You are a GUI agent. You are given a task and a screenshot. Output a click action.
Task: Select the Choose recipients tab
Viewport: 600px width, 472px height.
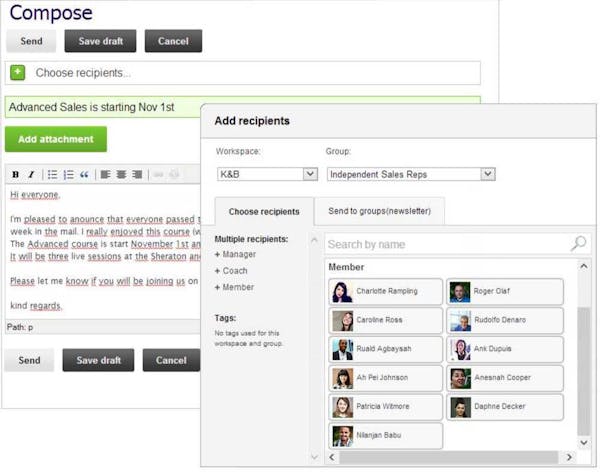pos(264,212)
